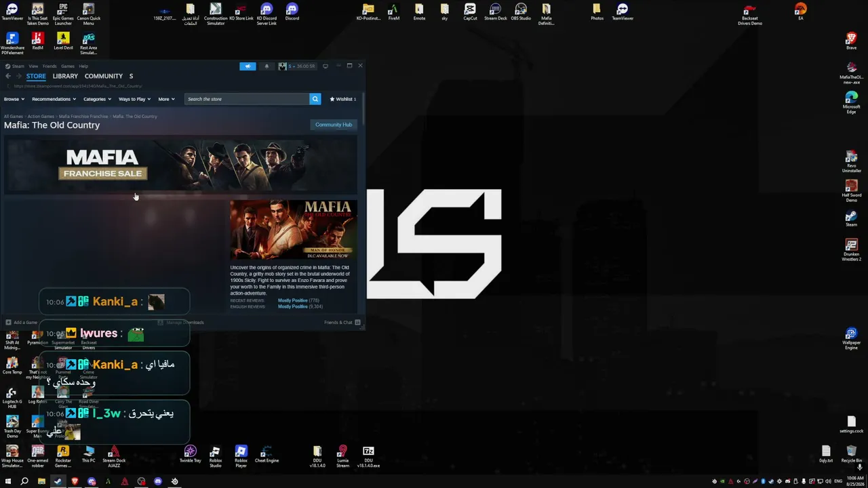Viewport: 868px width, 488px height.
Task: Click the Steam announcements megaphone button
Action: (248, 66)
